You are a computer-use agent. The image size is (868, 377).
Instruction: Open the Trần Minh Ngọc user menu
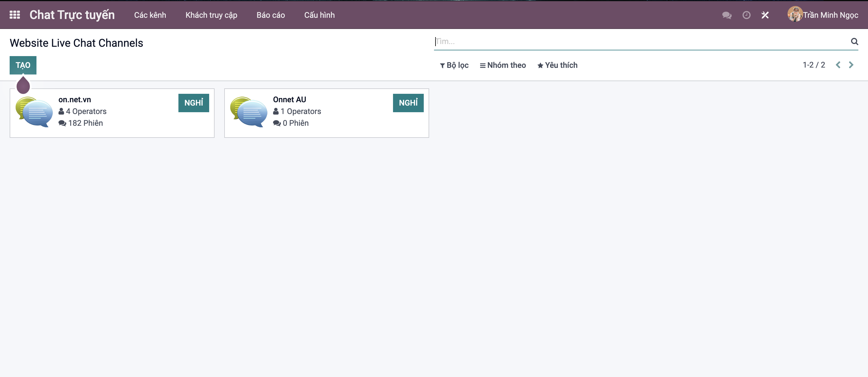822,15
